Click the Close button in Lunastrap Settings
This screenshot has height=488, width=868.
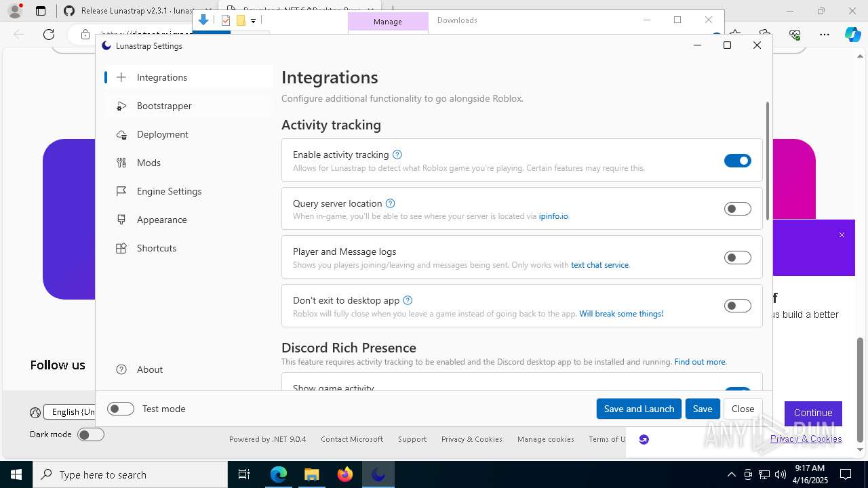743,409
